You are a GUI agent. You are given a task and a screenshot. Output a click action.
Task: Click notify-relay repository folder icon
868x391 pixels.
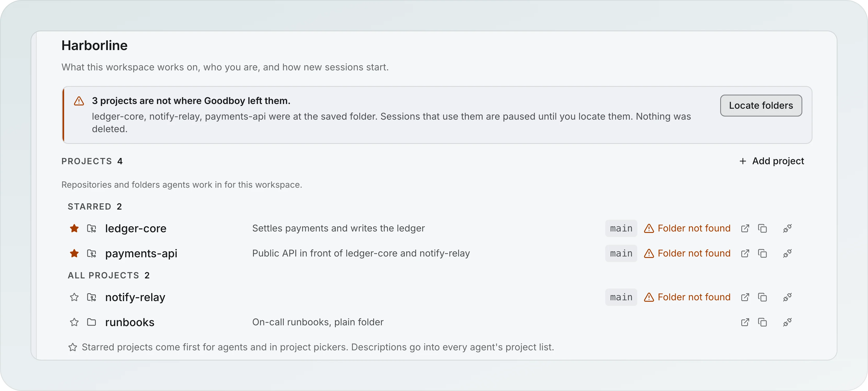91,297
